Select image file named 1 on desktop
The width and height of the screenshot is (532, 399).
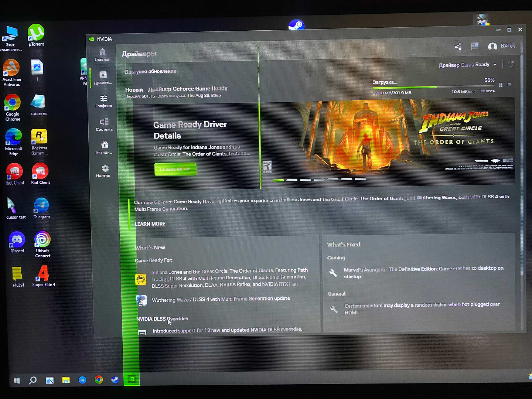pyautogui.click(x=37, y=70)
